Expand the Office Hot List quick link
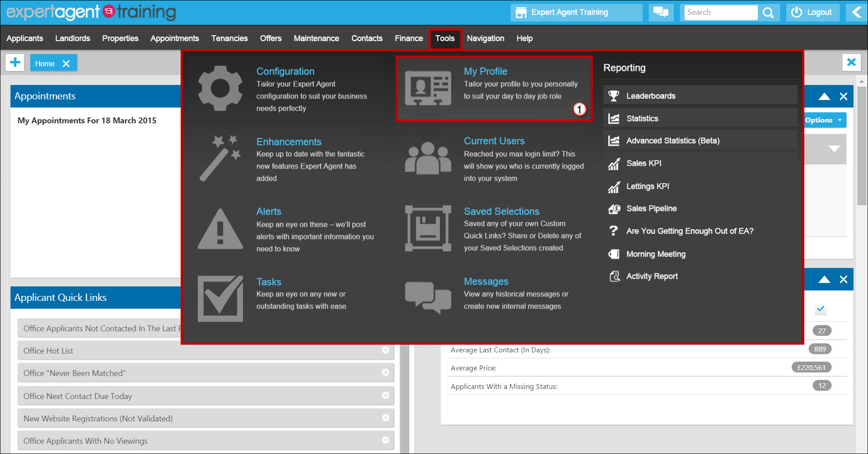The height and width of the screenshot is (454, 868). [385, 350]
